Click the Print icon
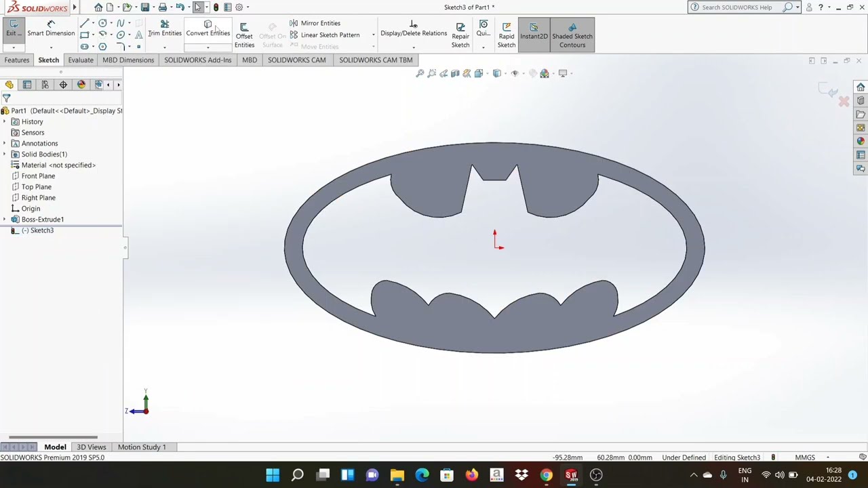The width and height of the screenshot is (868, 488). click(x=163, y=7)
